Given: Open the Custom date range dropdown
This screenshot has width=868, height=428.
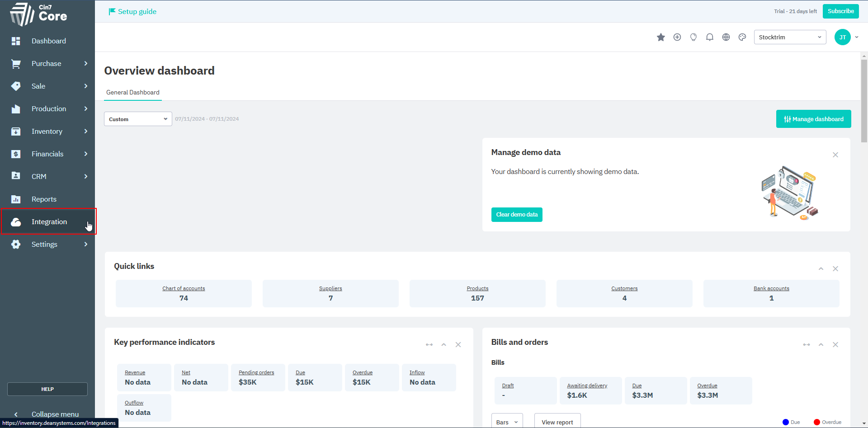Looking at the screenshot, I should click(x=138, y=119).
